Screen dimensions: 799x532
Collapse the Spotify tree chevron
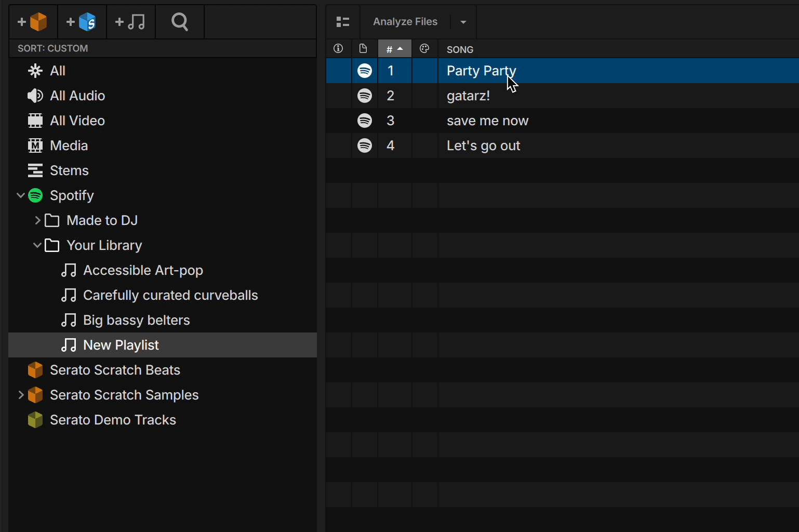click(x=20, y=195)
